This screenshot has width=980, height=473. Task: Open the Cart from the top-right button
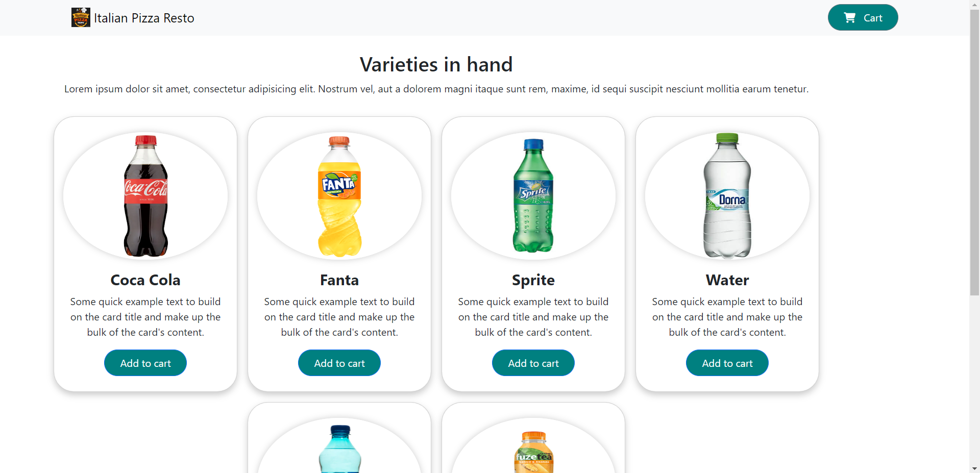pyautogui.click(x=863, y=17)
